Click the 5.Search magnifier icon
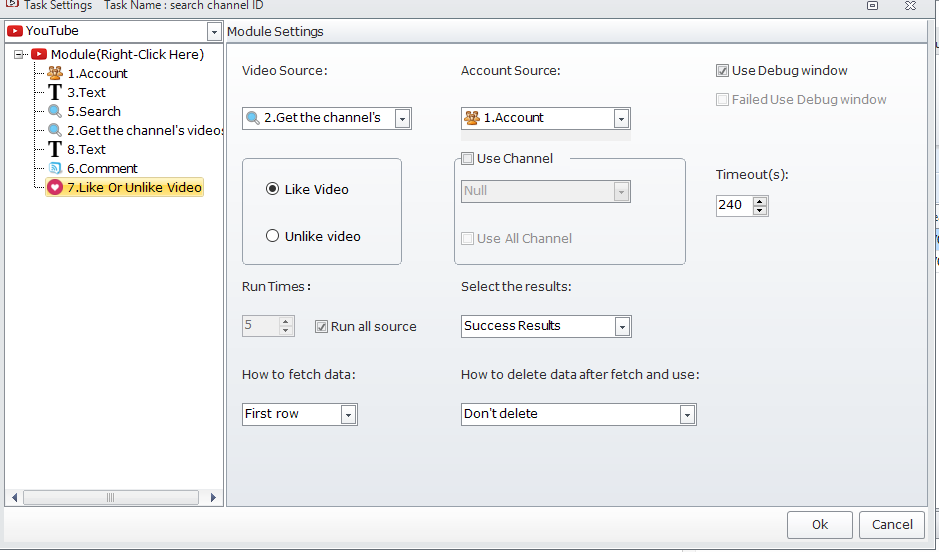The height and width of the screenshot is (552, 939). 55,111
